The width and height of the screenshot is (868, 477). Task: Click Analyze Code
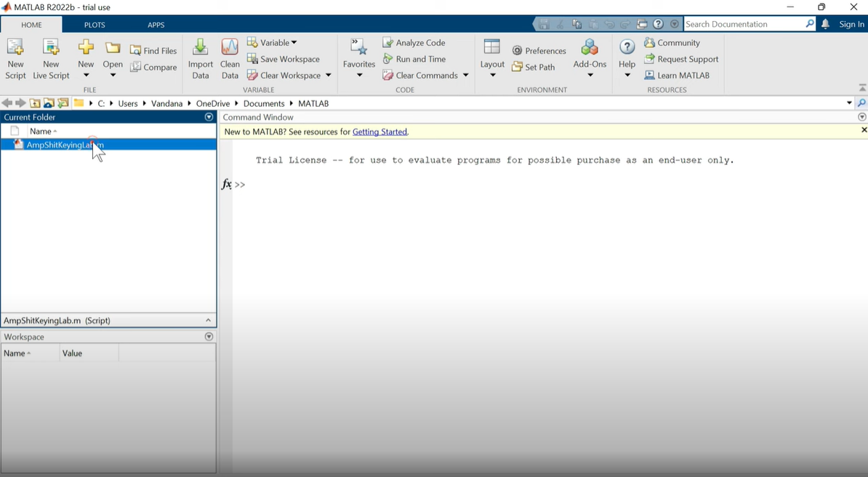(x=414, y=43)
